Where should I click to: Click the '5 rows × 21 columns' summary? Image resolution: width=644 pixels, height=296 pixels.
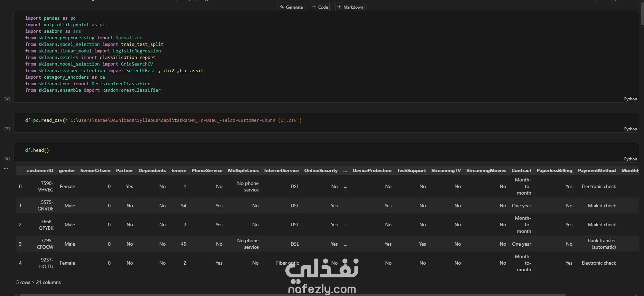point(38,282)
